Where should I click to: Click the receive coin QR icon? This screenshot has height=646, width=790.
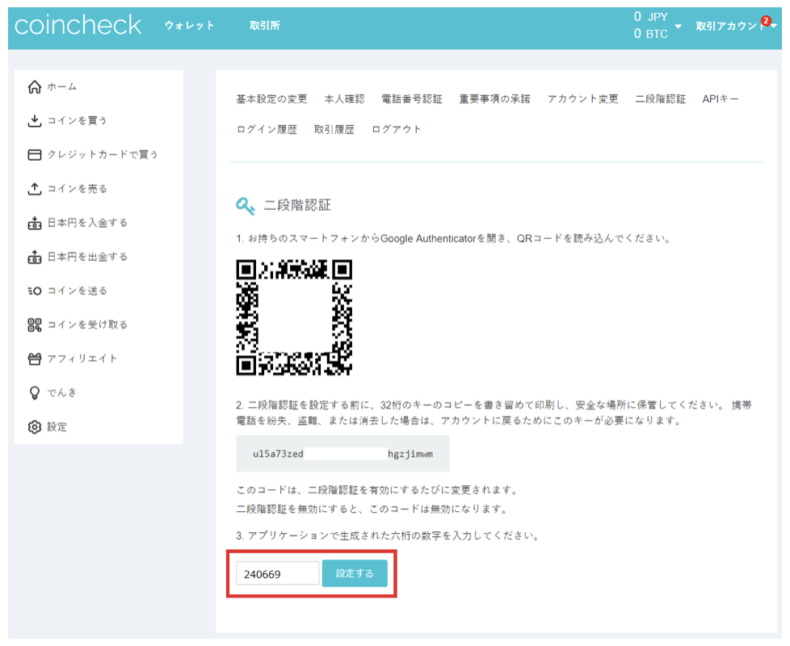pyautogui.click(x=34, y=325)
